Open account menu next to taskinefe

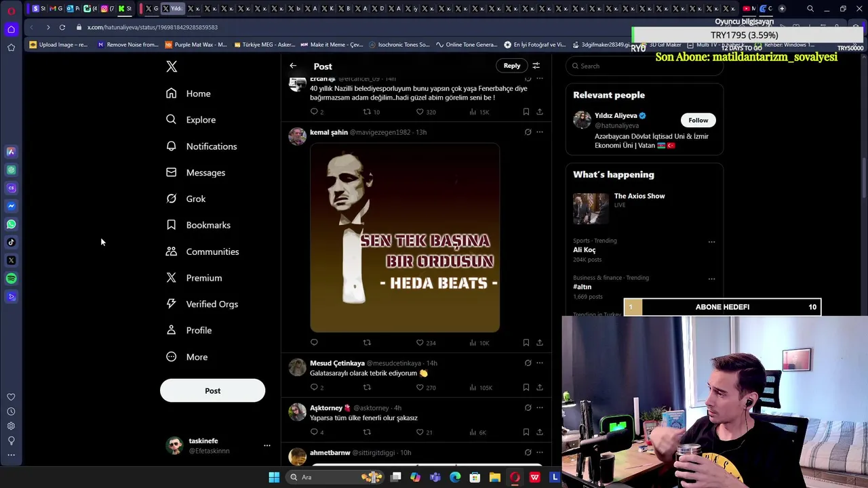pos(267,445)
